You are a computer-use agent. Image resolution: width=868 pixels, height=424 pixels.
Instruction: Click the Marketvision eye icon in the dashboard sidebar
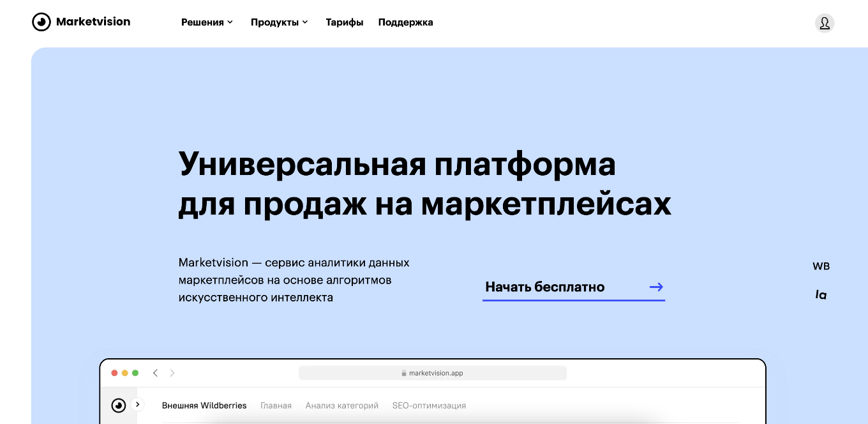coord(119,405)
